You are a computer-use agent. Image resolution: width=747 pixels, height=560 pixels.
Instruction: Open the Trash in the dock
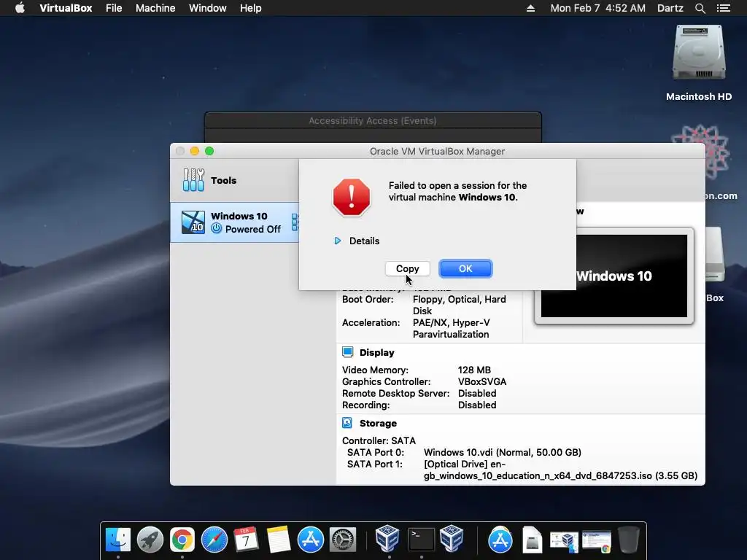tap(628, 540)
